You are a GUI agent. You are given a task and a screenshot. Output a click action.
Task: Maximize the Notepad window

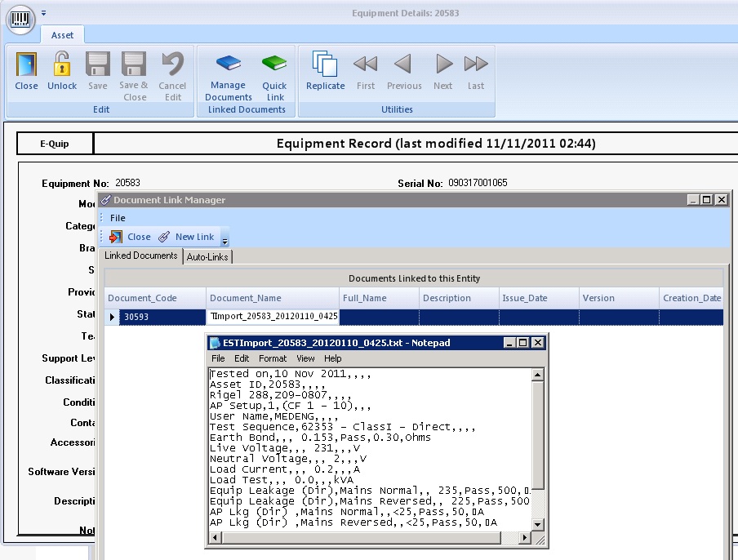[522, 343]
